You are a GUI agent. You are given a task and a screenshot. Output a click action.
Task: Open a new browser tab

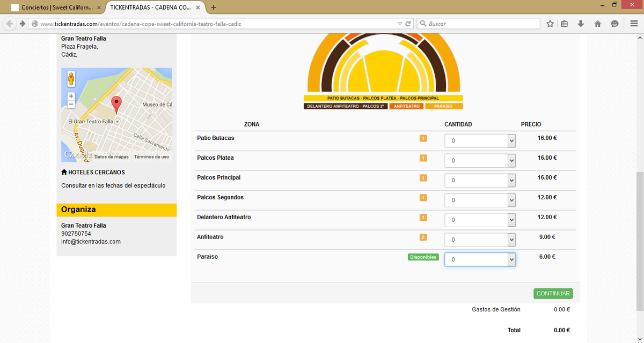[214, 8]
